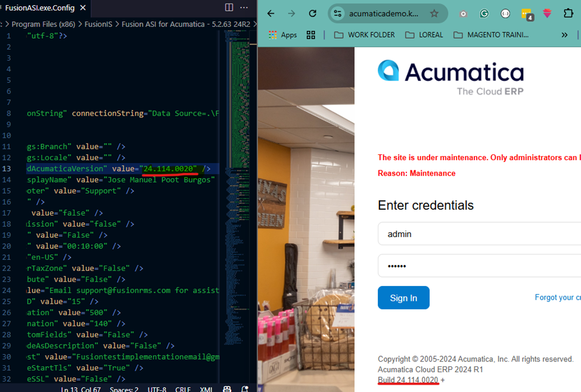Bookmark this page with the star icon

coord(434,14)
